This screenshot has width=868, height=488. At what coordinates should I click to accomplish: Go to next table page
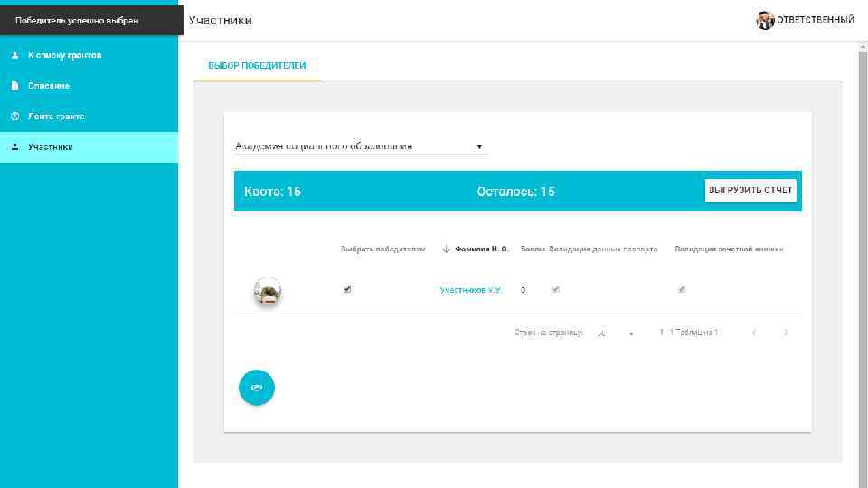(786, 333)
